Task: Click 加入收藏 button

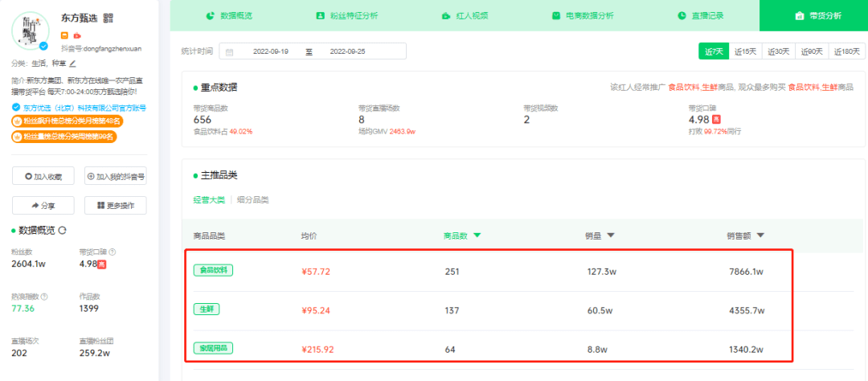Action: (43, 177)
